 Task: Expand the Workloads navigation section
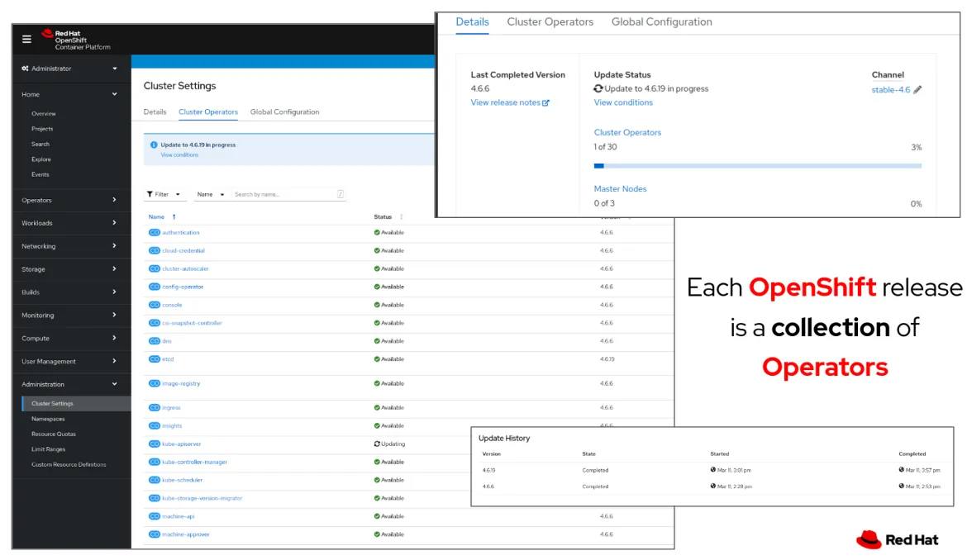coord(70,223)
